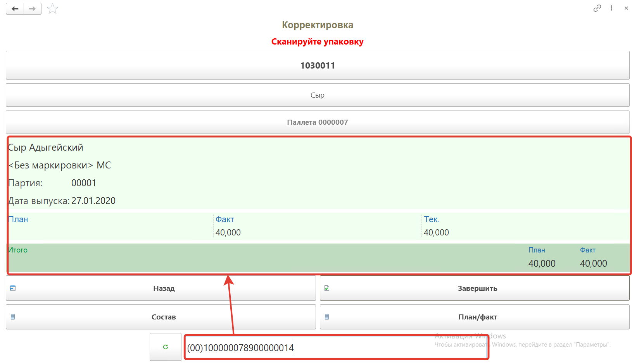This screenshot has height=364, width=632.
Task: Click the Тек. value 40,000 cell
Action: (x=436, y=232)
